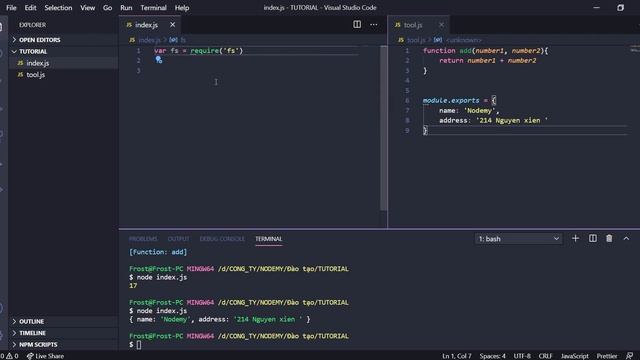The width and height of the screenshot is (640, 360).
Task: Click index.js in the editor breadcrumb
Action: pos(149,40)
